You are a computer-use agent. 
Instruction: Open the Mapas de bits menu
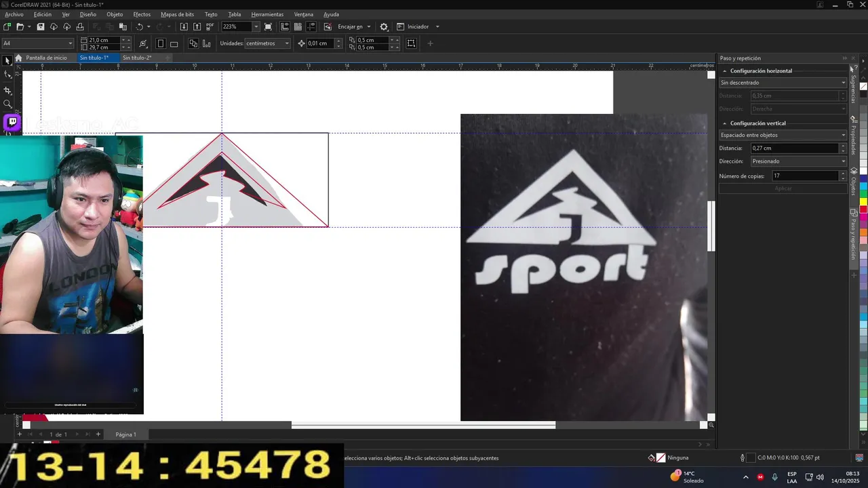(177, 14)
